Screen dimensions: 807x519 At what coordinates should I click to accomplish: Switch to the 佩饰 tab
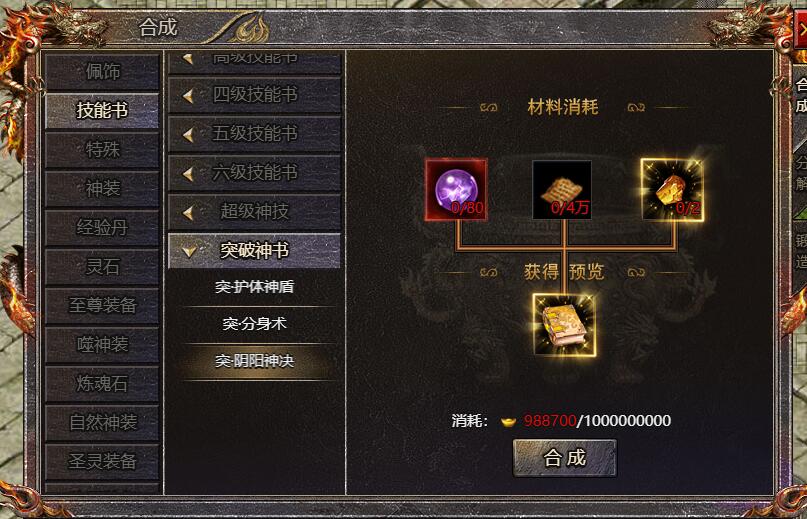tap(102, 72)
